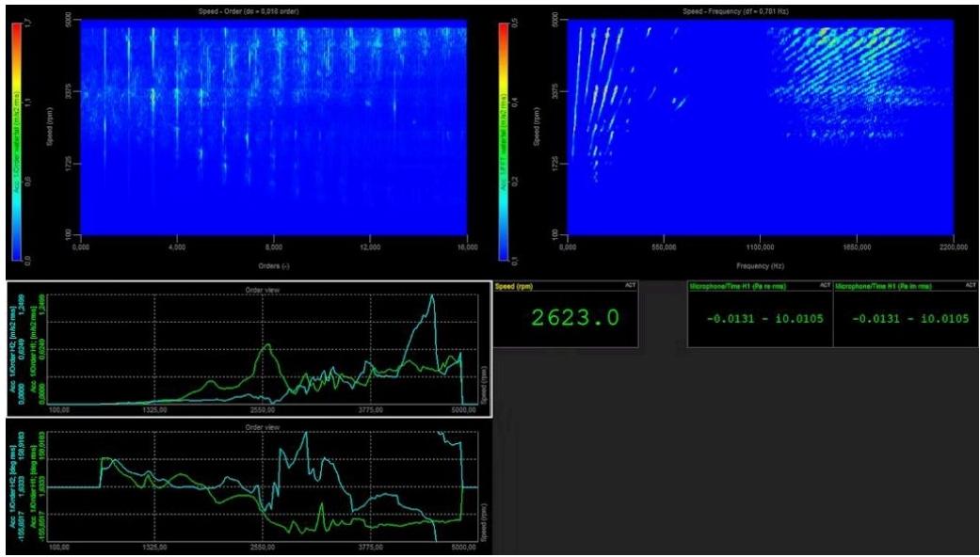Image resolution: width=980 pixels, height=557 pixels.
Task: Click the value in the Pa im rms meter
Action: (x=910, y=319)
